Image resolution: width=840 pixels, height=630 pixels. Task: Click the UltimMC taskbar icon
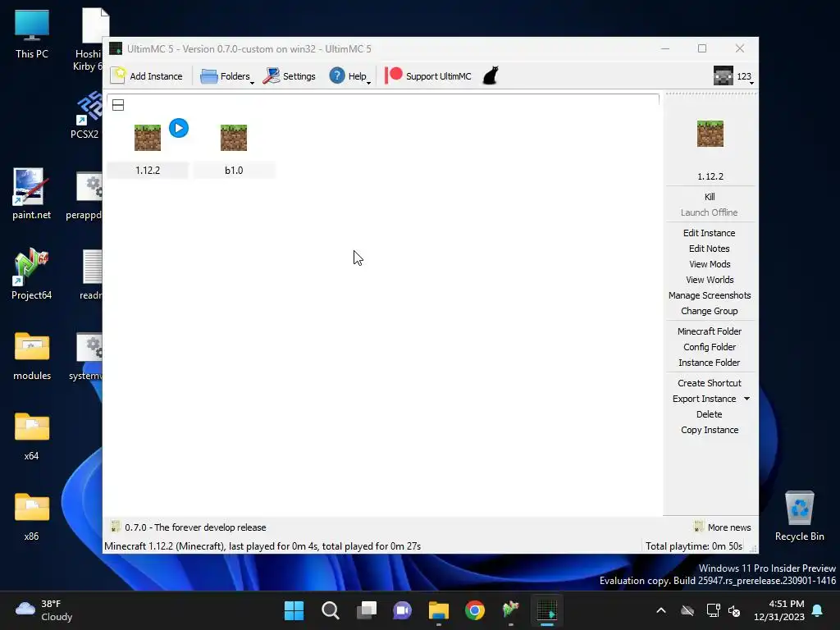click(x=547, y=610)
